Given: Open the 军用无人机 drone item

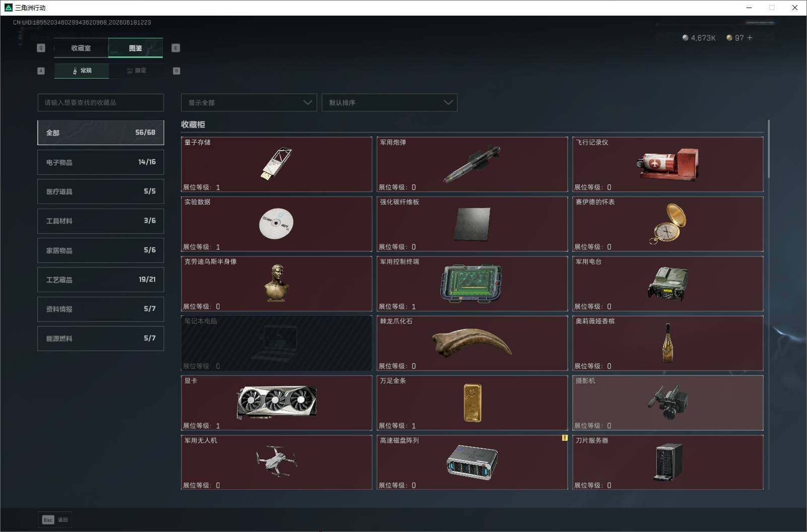Looking at the screenshot, I should coord(277,462).
